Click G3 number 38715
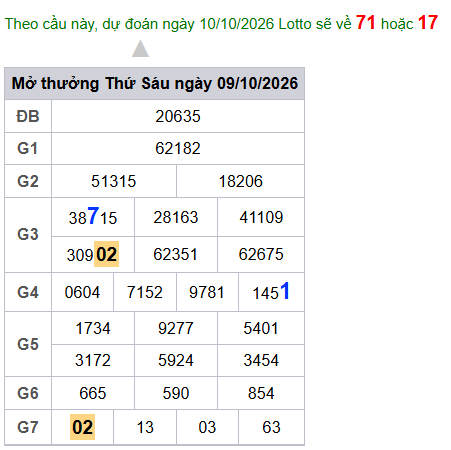This screenshot has width=451, height=450. [93, 217]
